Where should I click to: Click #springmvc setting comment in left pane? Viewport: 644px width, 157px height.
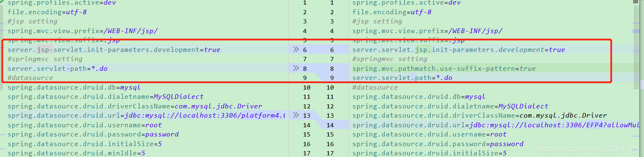(x=45, y=59)
